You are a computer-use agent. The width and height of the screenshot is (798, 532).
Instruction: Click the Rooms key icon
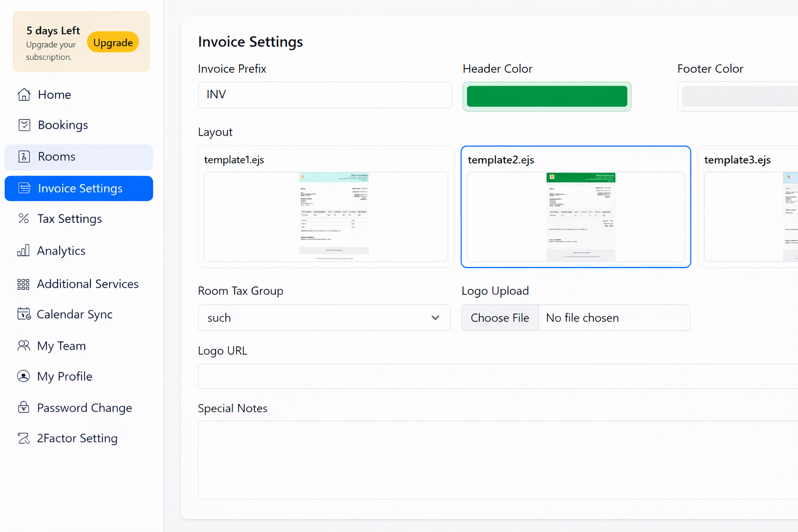24,156
